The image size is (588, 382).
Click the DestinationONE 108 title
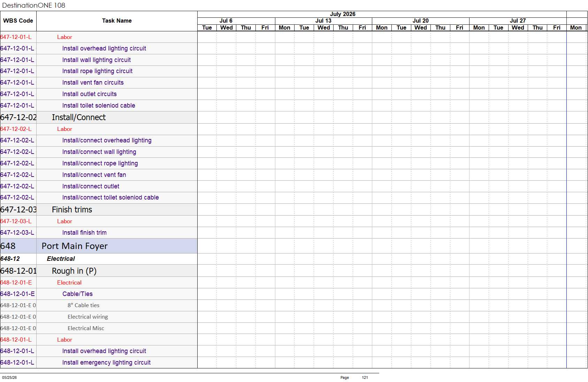pos(34,5)
